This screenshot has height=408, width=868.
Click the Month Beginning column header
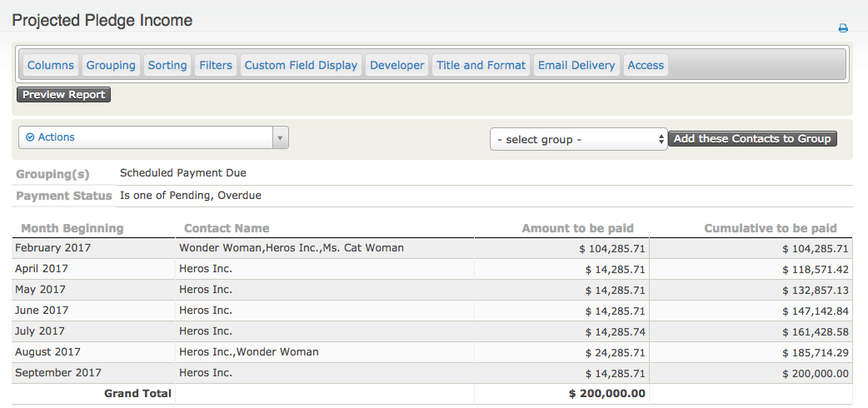pyautogui.click(x=72, y=228)
